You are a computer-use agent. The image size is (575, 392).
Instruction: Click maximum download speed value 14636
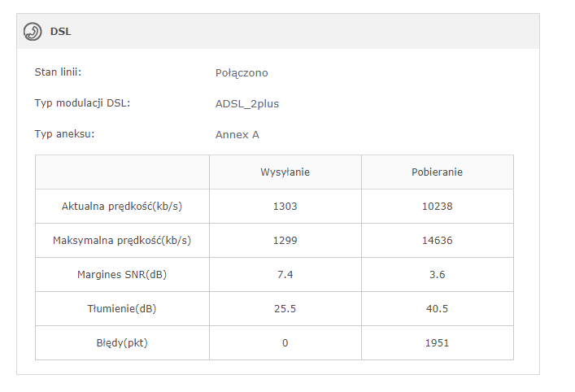tap(438, 241)
